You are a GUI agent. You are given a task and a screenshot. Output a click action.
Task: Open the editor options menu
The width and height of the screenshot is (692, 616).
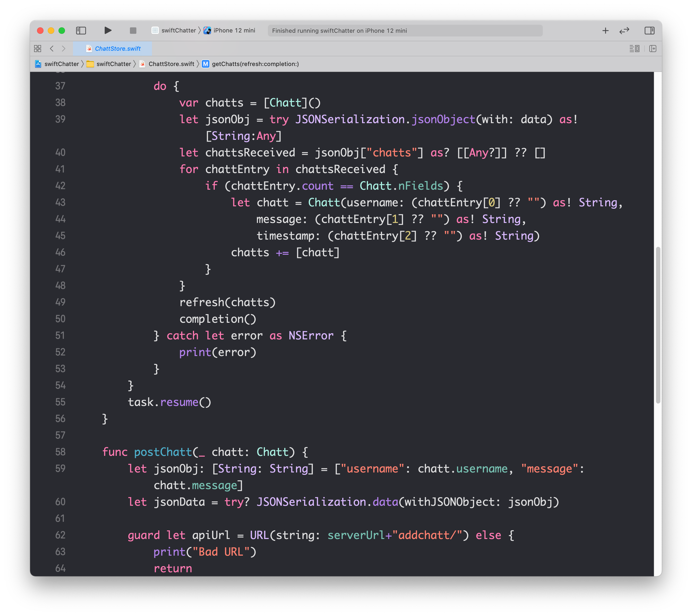[634, 49]
